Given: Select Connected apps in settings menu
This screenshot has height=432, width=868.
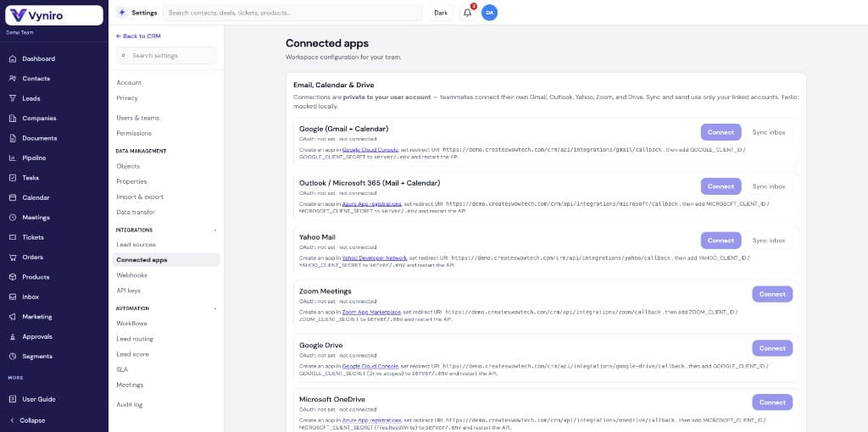Looking at the screenshot, I should coord(166,260).
